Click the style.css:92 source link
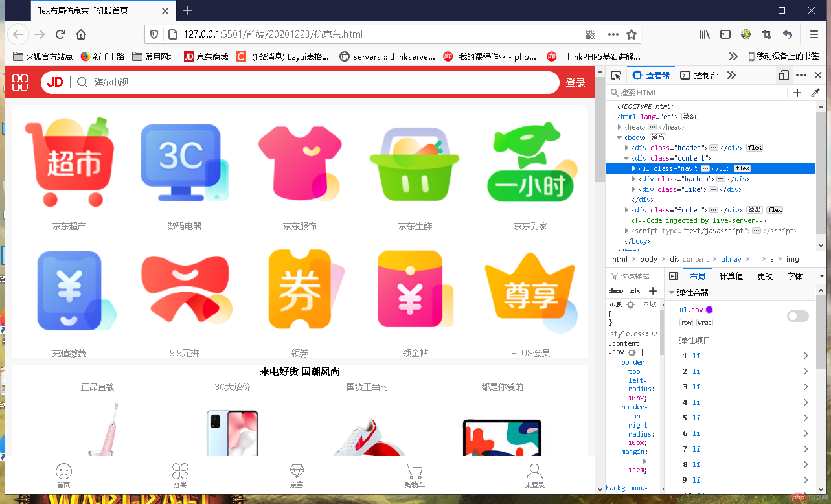Viewport: 831px width, 504px height. (x=633, y=334)
